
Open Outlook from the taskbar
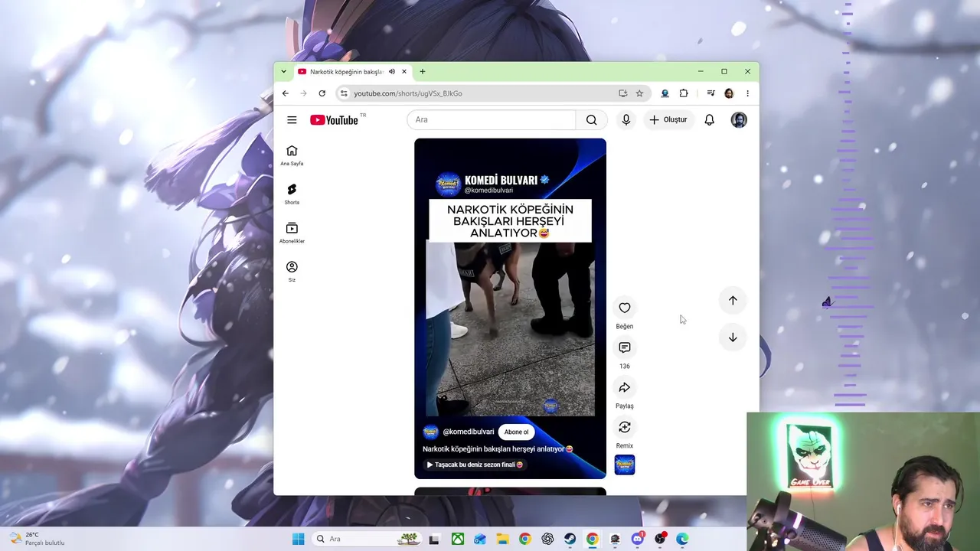(x=479, y=539)
